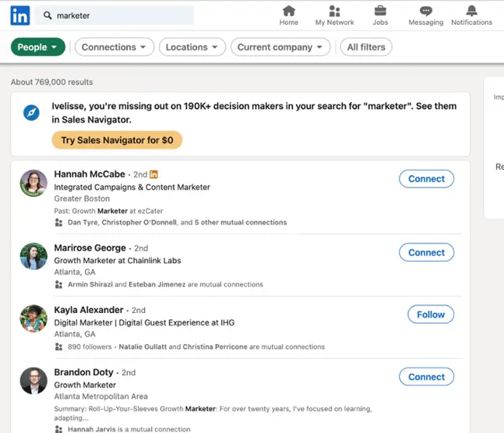Viewport: 504px width, 433px height.
Task: Click the Sales Navigator compass icon
Action: pos(31,113)
